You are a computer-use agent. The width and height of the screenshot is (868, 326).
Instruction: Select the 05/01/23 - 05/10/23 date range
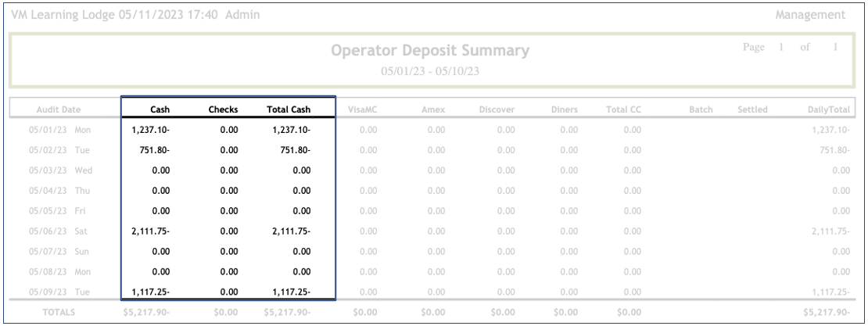click(x=430, y=70)
